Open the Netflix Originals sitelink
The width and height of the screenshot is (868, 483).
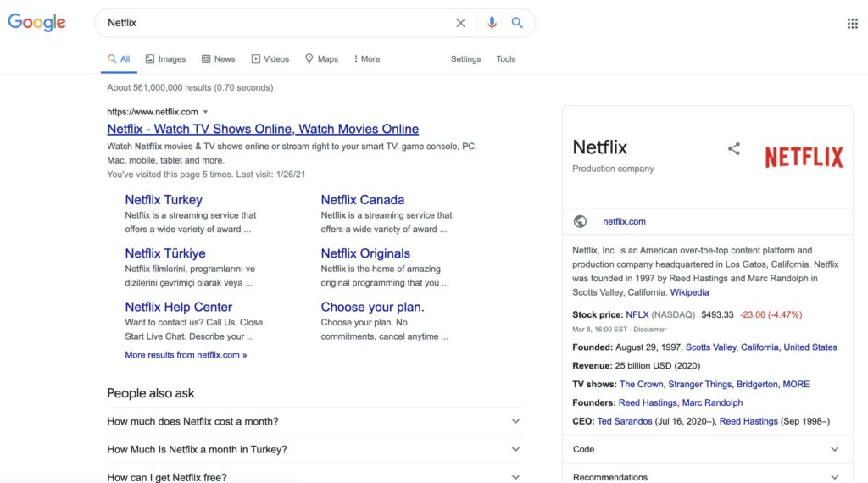365,253
